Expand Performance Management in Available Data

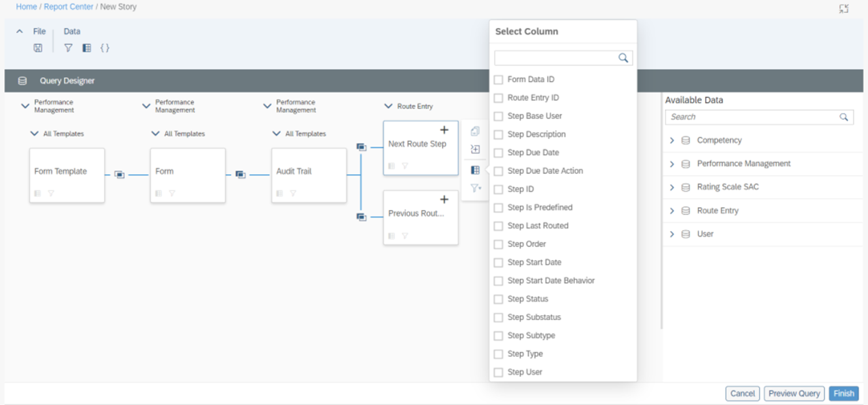click(x=672, y=164)
